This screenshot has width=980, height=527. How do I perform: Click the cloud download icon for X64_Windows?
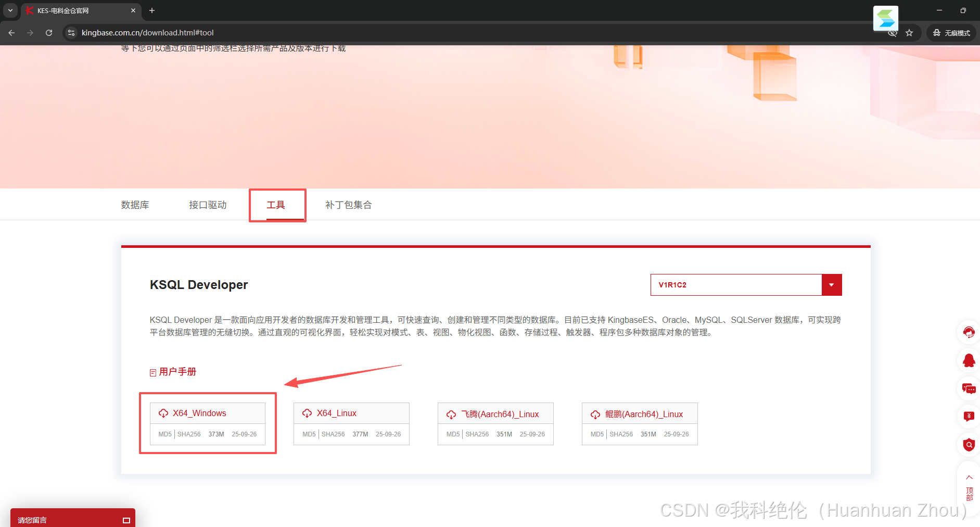point(163,413)
